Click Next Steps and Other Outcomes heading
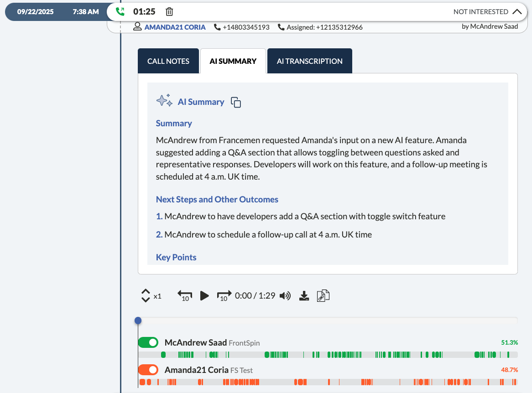 [x=217, y=199]
